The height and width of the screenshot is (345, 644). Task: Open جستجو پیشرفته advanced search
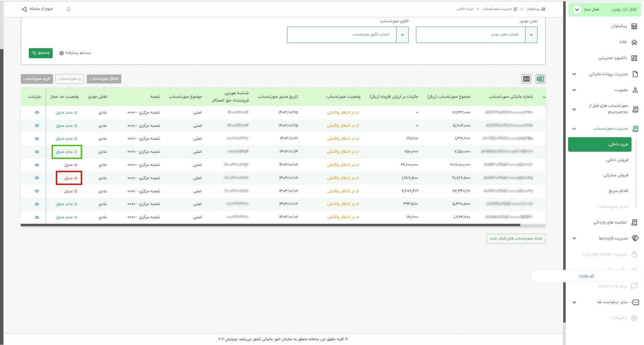point(78,53)
